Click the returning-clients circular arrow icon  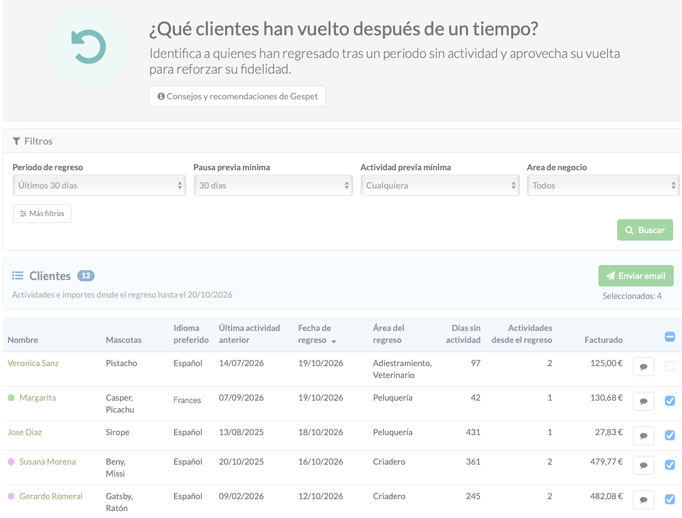point(89,47)
